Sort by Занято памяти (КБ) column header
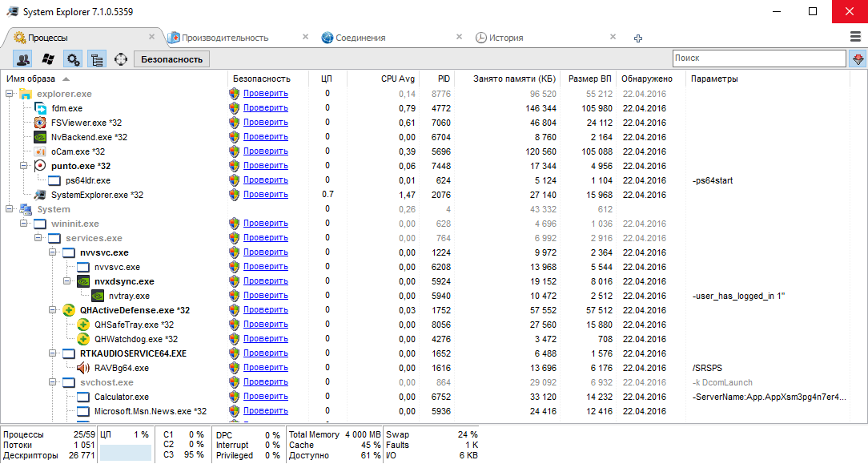Viewport: 868px width, 464px height. coord(508,79)
